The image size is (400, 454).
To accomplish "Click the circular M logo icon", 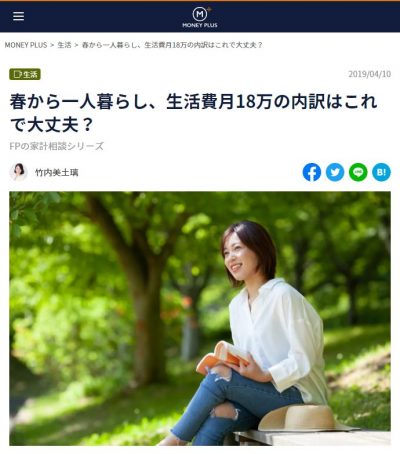I will [x=200, y=14].
